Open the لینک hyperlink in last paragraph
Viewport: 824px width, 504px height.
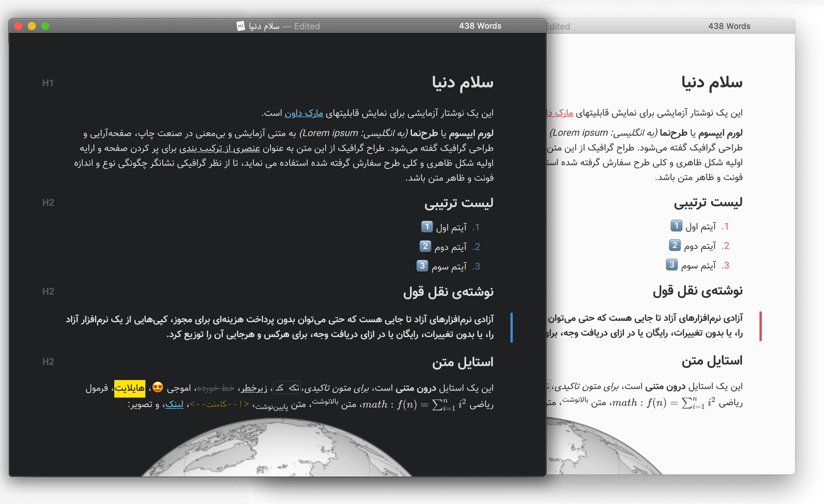(x=174, y=404)
